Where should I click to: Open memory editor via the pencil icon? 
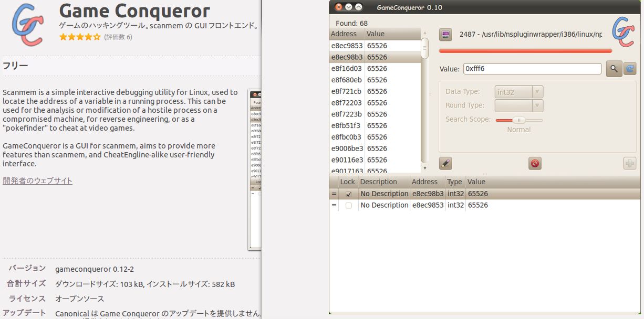pyautogui.click(x=445, y=163)
